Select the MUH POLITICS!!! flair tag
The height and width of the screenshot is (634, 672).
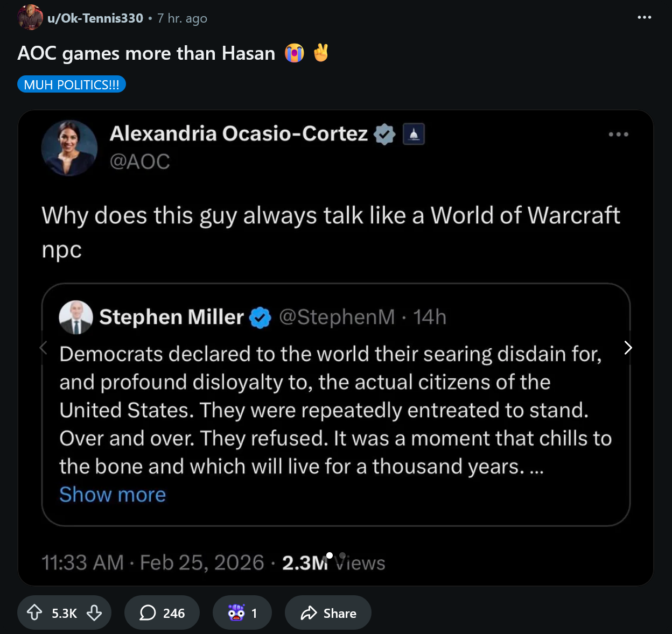pos(72,84)
